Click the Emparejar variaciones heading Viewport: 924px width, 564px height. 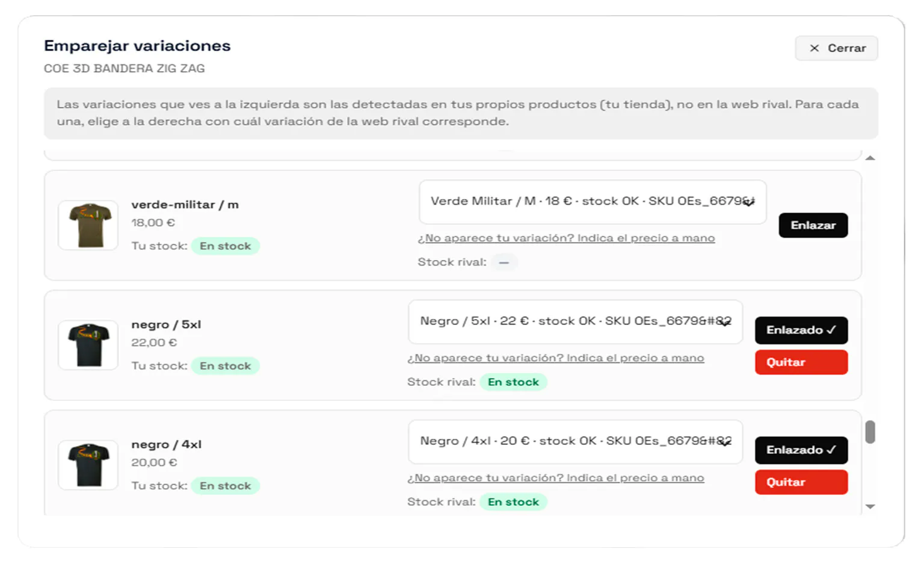[137, 46]
